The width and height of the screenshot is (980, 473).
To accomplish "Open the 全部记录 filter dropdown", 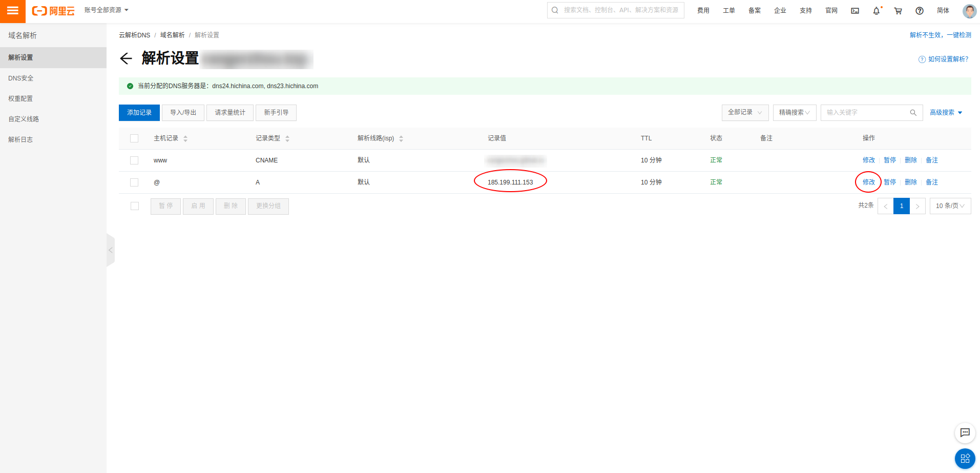I will tap(745, 113).
